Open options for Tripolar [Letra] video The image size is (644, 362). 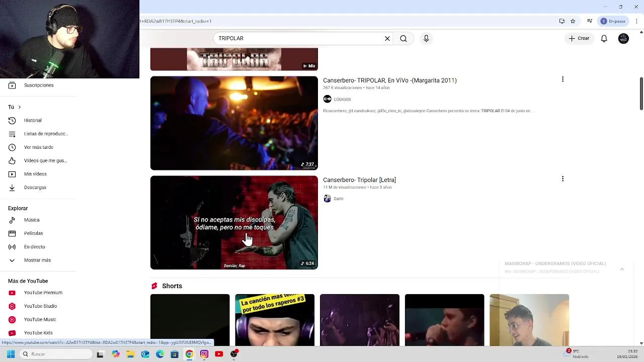(562, 179)
